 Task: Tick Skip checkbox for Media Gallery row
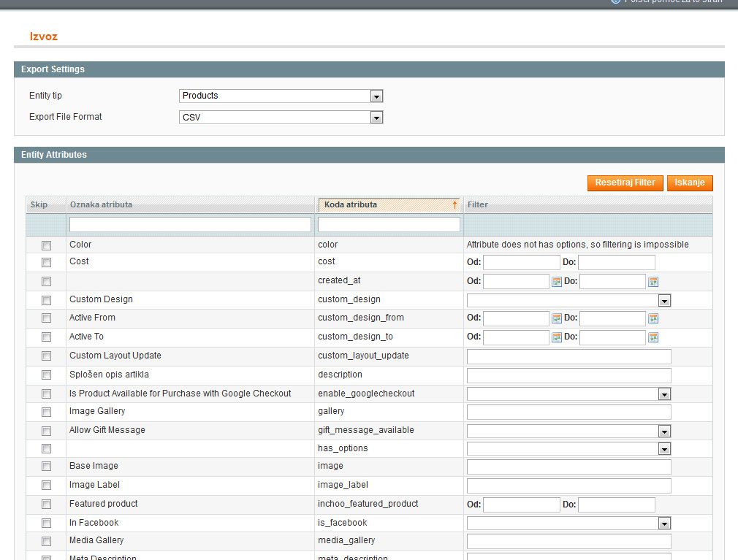[x=46, y=541]
